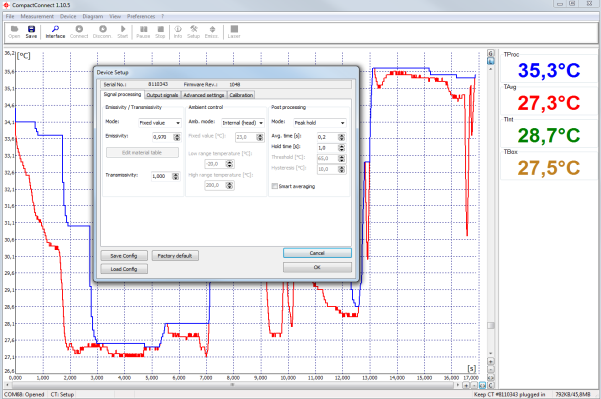Open the Calibration tab
The width and height of the screenshot is (601, 399).
[x=241, y=95]
